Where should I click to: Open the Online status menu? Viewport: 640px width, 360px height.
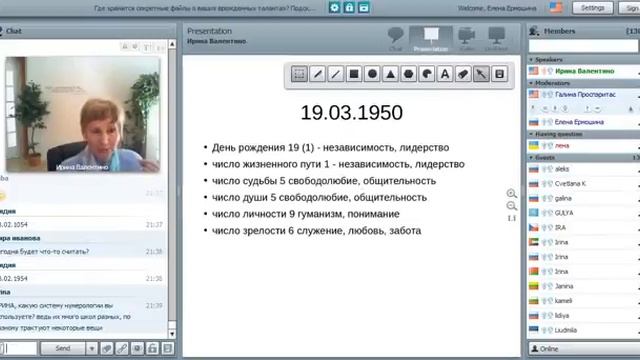(x=584, y=349)
